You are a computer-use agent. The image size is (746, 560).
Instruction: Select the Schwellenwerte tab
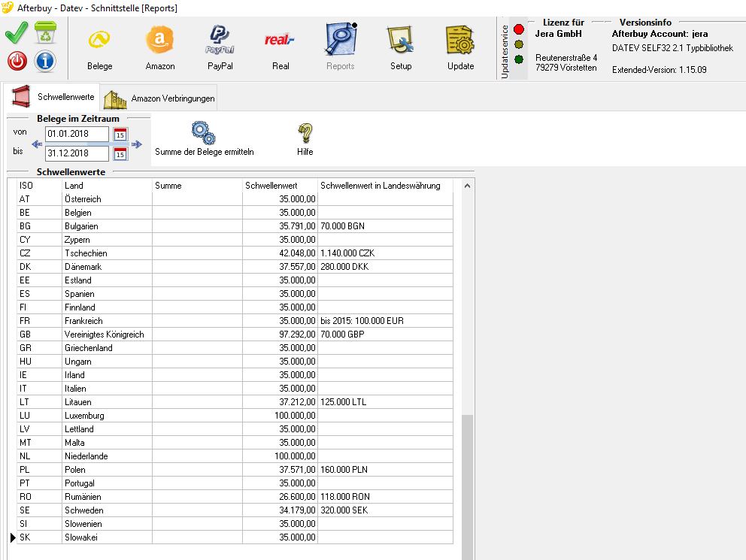[x=53, y=97]
